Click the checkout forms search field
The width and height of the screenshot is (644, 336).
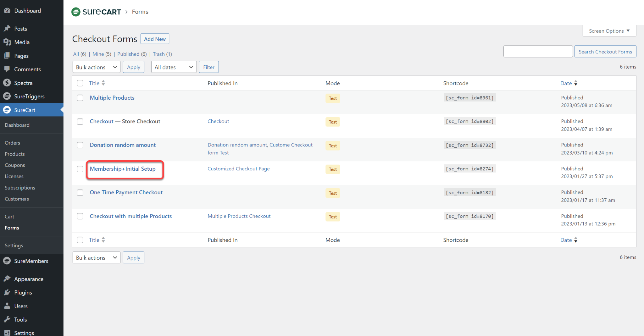[538, 52]
